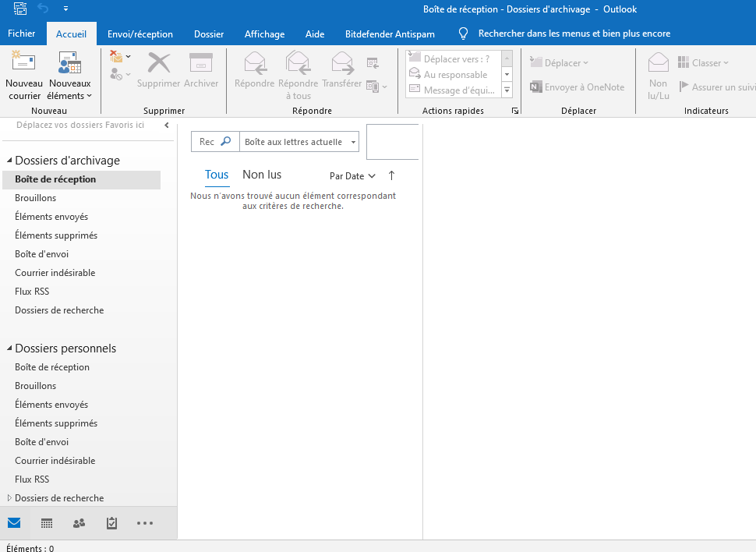
Task: Click the Assurer un suivi flag
Action: tap(684, 87)
